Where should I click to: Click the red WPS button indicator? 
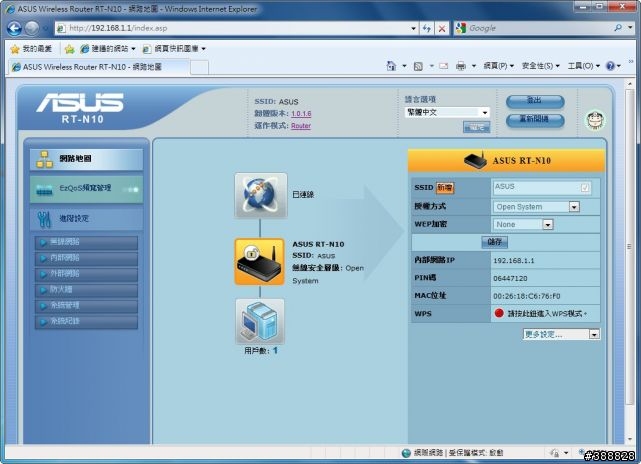click(x=499, y=313)
